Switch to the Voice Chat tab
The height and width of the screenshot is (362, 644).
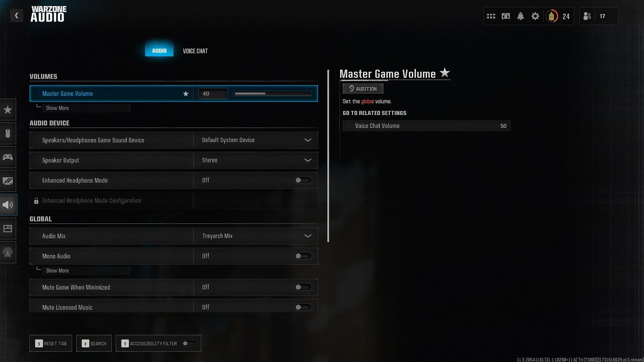(x=195, y=51)
